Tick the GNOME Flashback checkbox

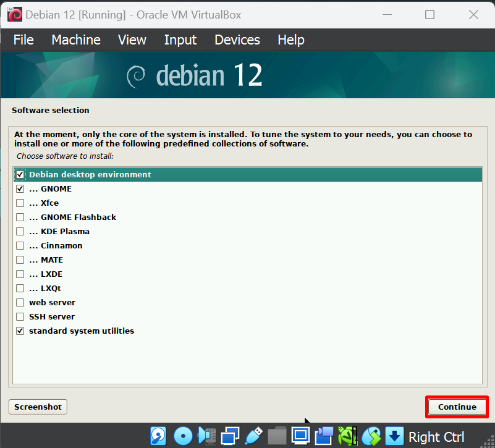(20, 218)
